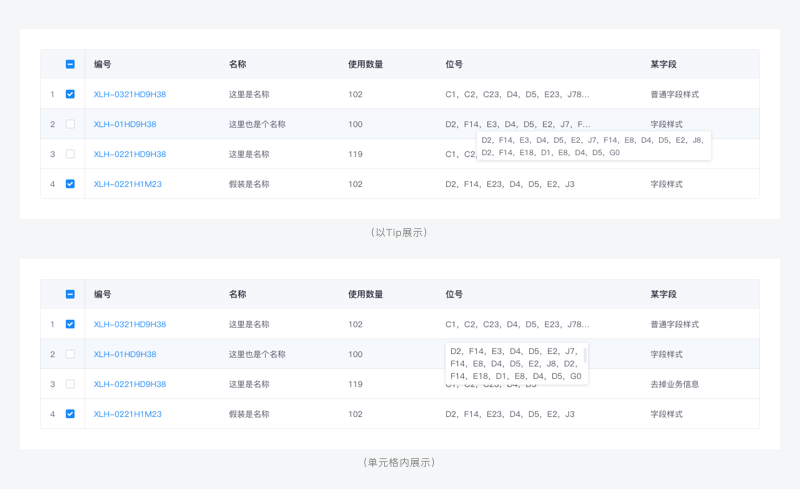
Task: Click 名称 column header in bottom table
Action: coord(237,294)
